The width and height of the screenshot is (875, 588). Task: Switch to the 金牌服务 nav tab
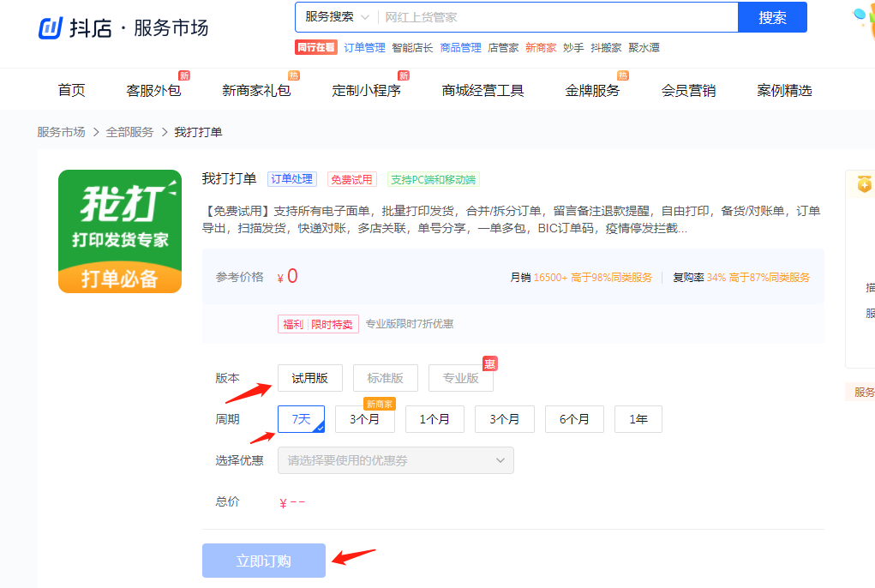pyautogui.click(x=592, y=90)
